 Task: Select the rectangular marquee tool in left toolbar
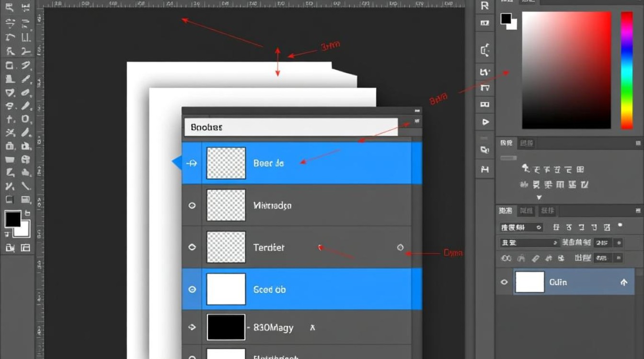[10, 65]
